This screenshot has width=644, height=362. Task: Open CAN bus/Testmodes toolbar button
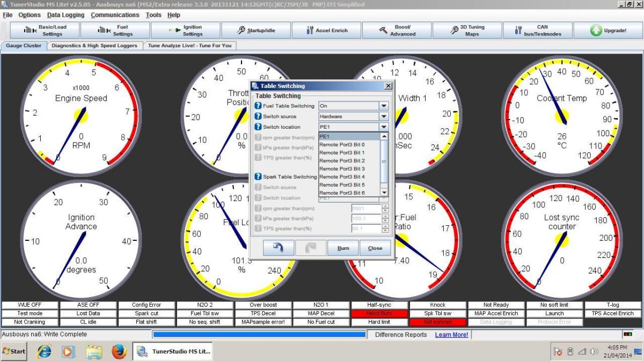(x=538, y=31)
